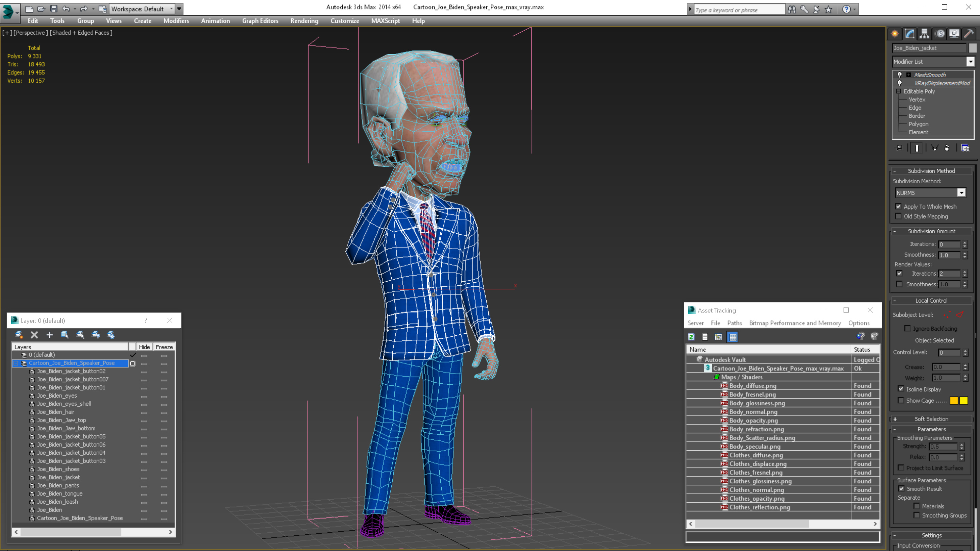Redo action with the redo arrow
The height and width of the screenshot is (551, 980).
pyautogui.click(x=84, y=9)
